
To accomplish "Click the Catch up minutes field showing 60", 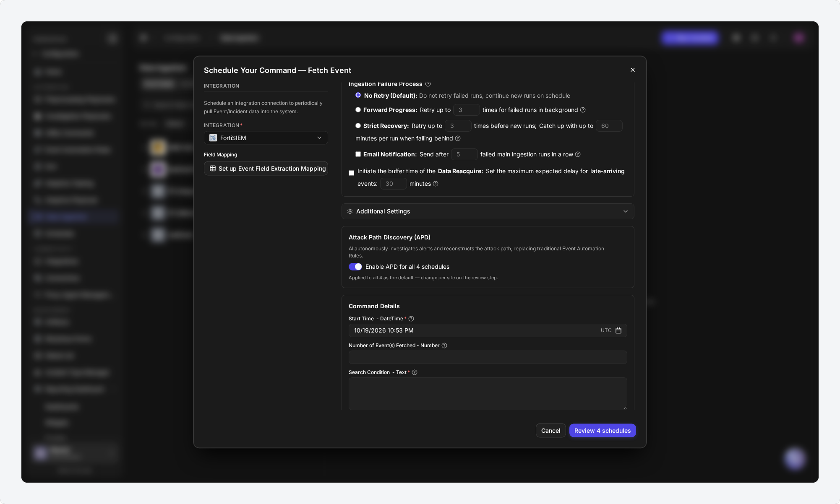I will tap(609, 126).
